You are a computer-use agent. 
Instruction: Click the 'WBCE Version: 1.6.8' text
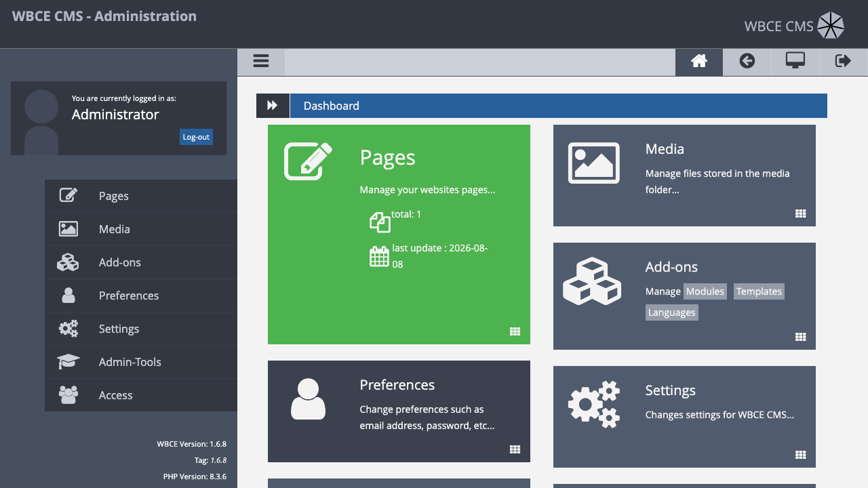(x=192, y=444)
